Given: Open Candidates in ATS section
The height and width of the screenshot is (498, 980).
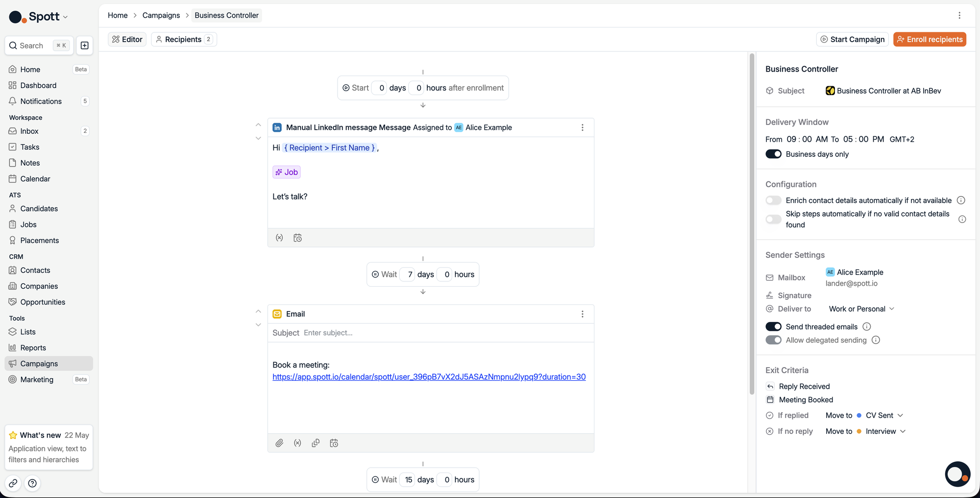Looking at the screenshot, I should 49,208.
